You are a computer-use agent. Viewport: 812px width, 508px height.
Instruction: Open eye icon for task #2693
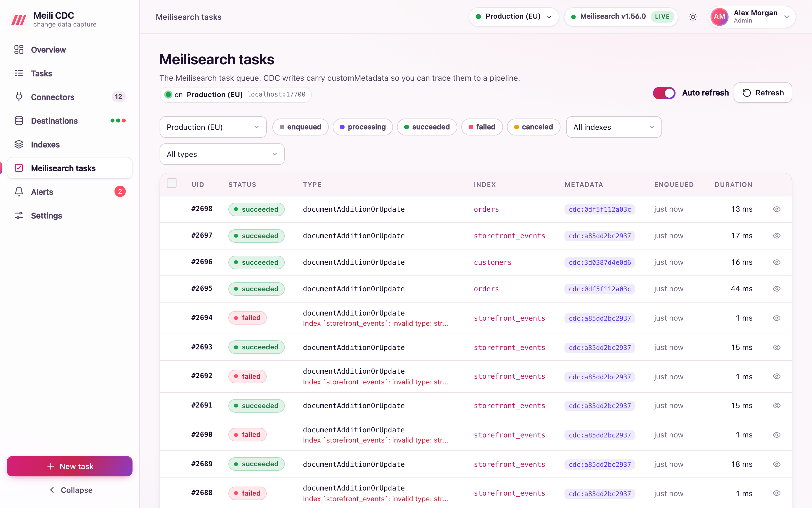pos(776,347)
